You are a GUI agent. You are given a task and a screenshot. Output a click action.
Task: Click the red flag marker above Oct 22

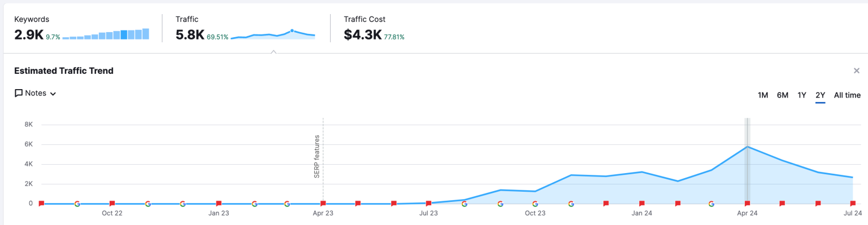click(x=112, y=203)
